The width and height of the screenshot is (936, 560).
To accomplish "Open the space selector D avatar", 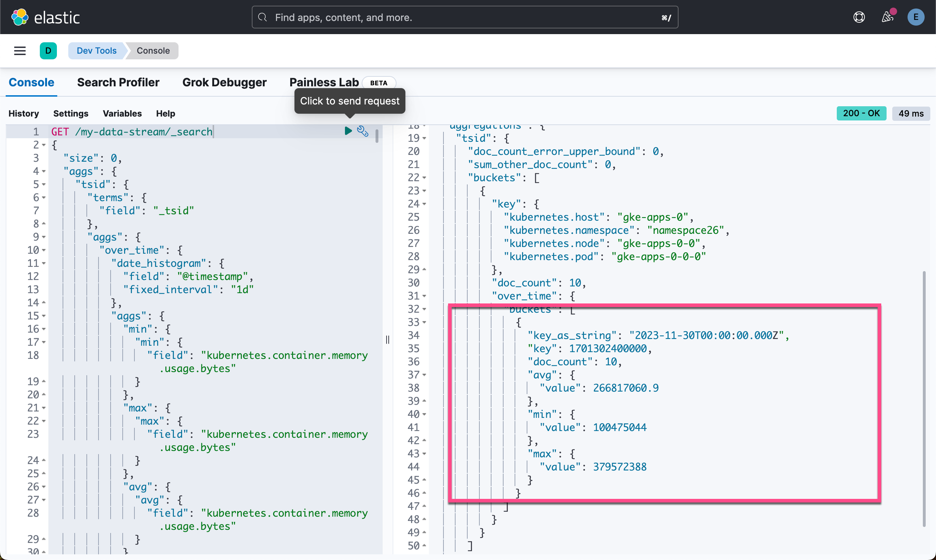I will point(48,50).
